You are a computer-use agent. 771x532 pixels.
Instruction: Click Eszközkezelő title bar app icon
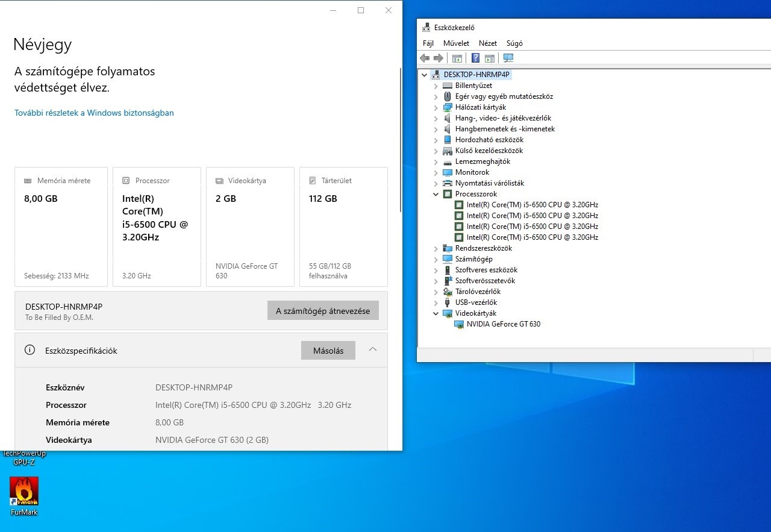426,27
